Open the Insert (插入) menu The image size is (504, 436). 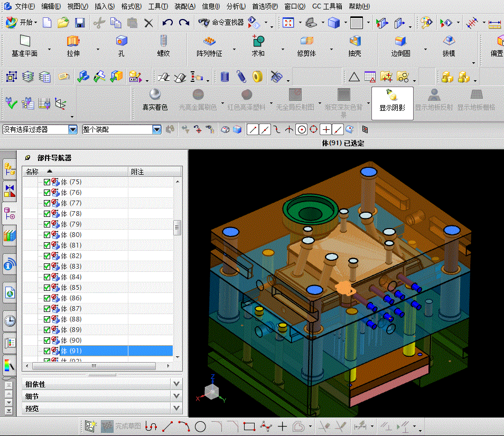tap(105, 6)
